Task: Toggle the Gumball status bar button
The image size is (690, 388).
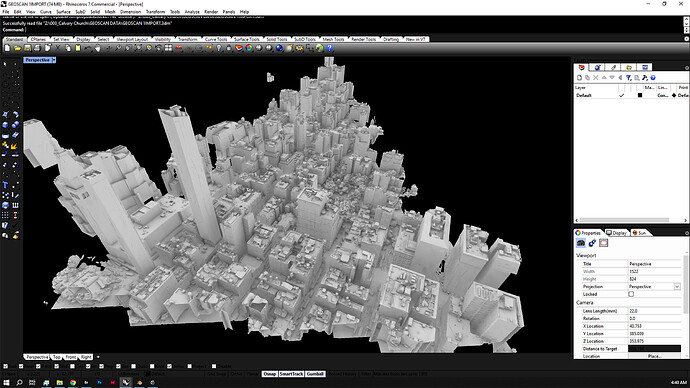Action: (315, 374)
